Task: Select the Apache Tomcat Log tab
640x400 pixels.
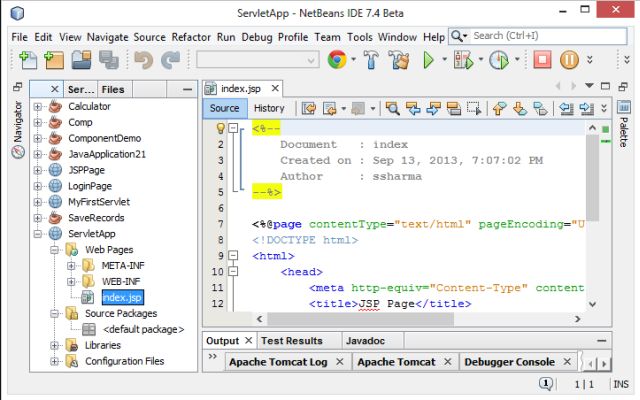Action: pyautogui.click(x=278, y=362)
